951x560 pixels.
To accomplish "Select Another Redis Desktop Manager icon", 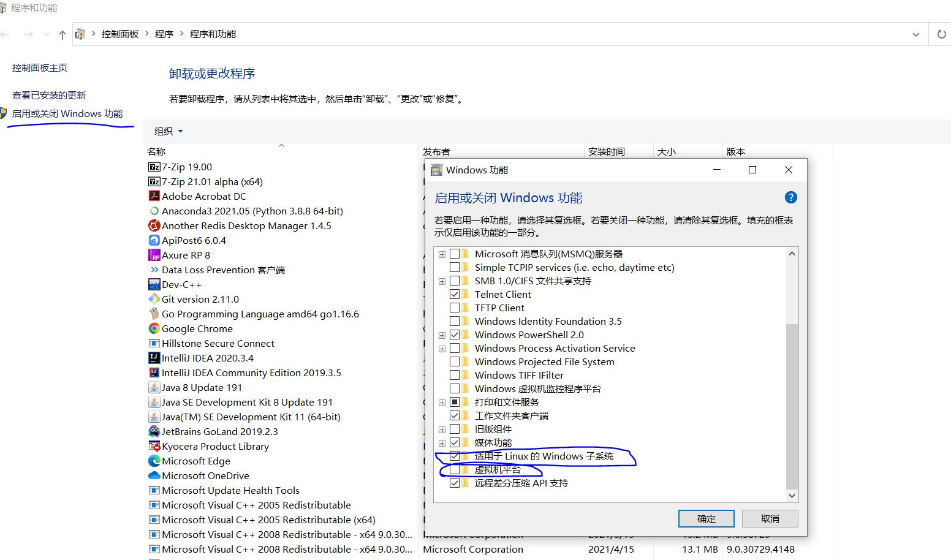I will point(154,225).
